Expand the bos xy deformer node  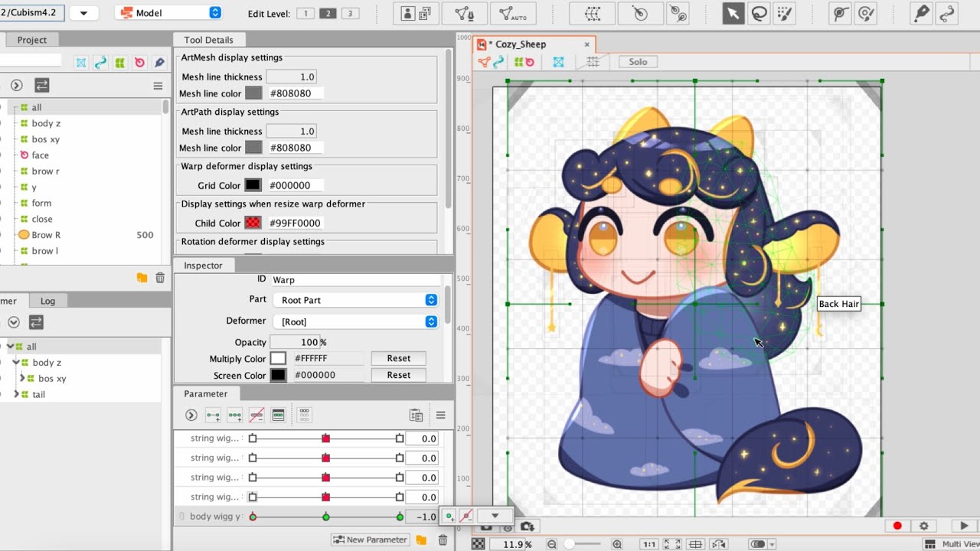(x=23, y=378)
